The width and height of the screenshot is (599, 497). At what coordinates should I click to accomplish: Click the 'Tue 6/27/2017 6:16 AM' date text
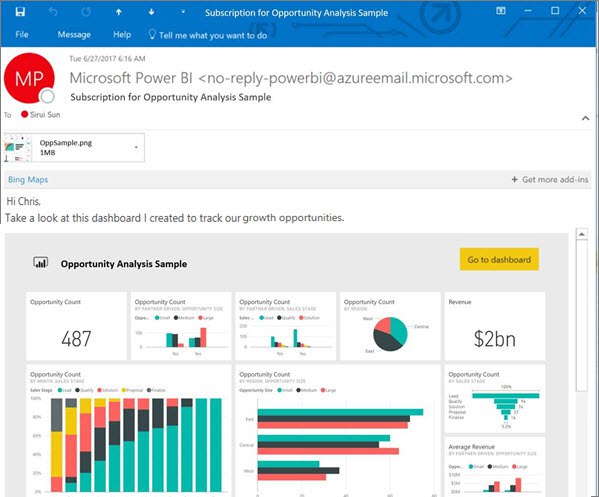(x=107, y=58)
